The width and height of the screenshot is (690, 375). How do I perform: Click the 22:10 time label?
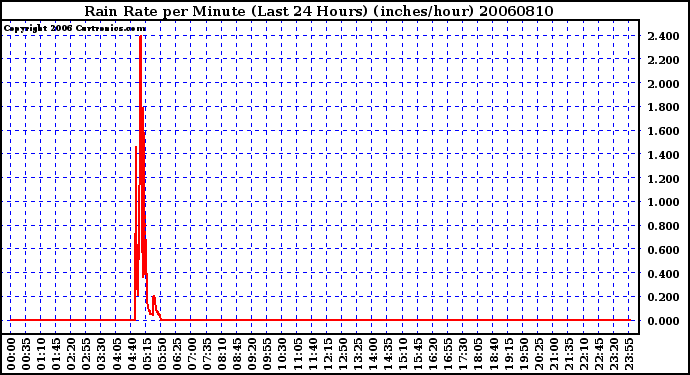point(584,354)
